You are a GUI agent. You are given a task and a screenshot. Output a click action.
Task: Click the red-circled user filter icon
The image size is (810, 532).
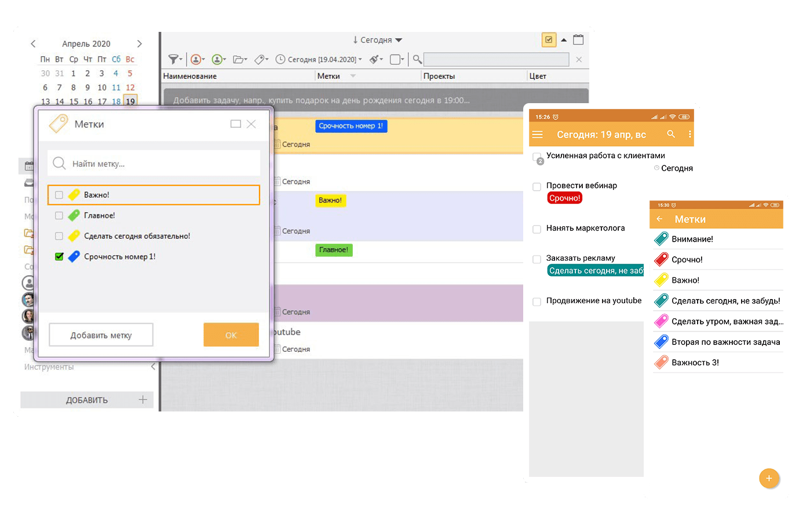coord(197,59)
